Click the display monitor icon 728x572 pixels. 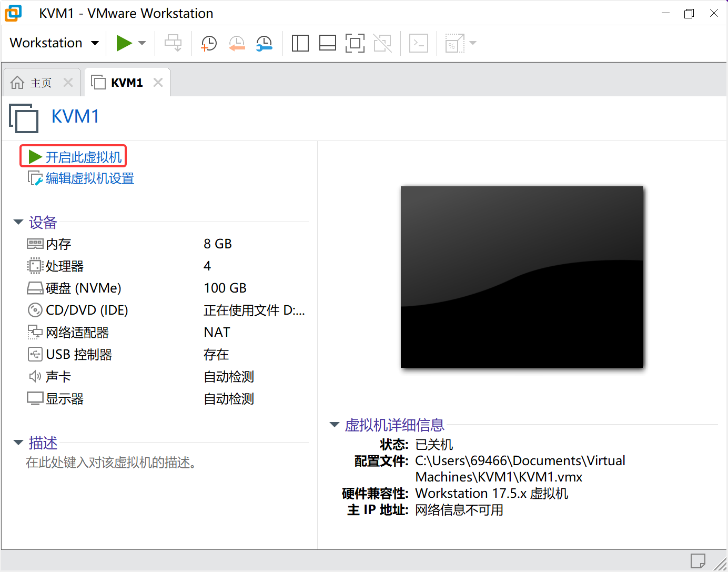pyautogui.click(x=35, y=399)
